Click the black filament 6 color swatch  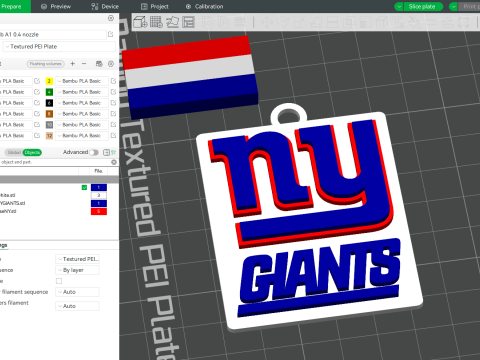tap(49, 103)
